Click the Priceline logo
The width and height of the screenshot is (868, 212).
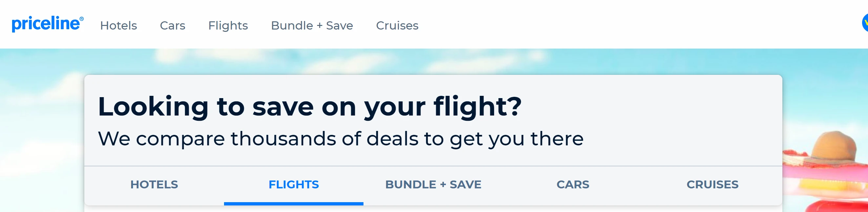(46, 24)
